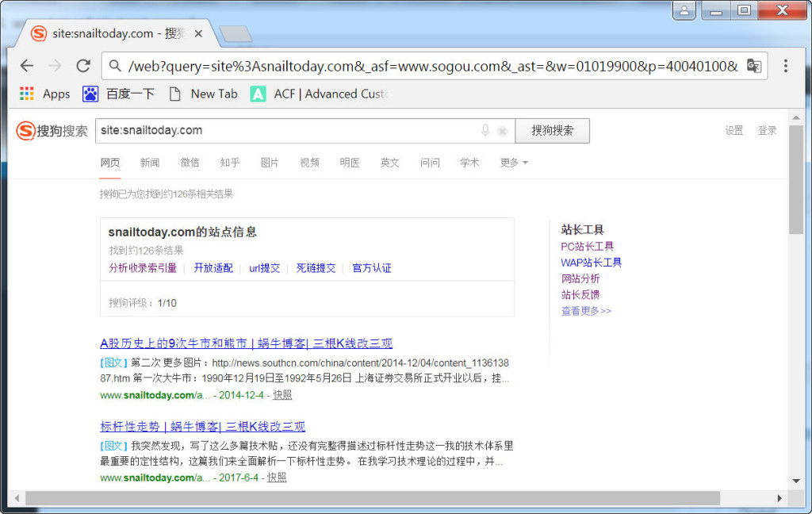The image size is (812, 514).
Task: Open the 死链提交 link
Action: pyautogui.click(x=316, y=268)
